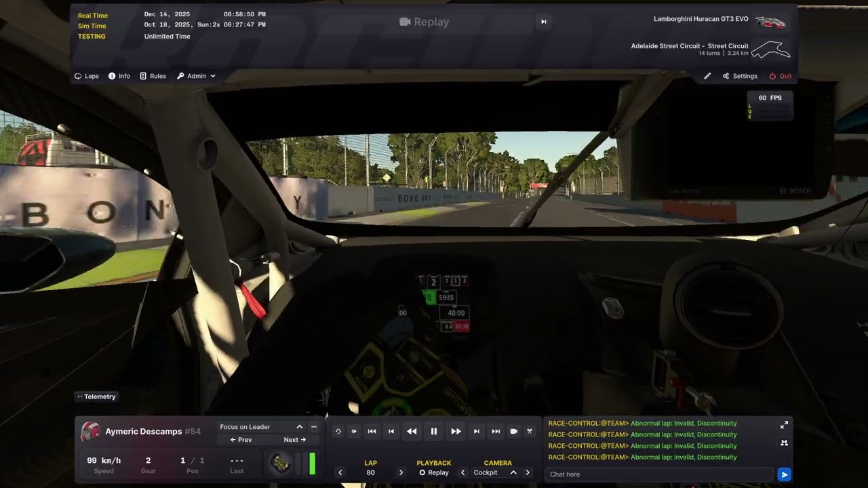
Task: Jump to replay start with skip-back icon
Action: point(372,431)
